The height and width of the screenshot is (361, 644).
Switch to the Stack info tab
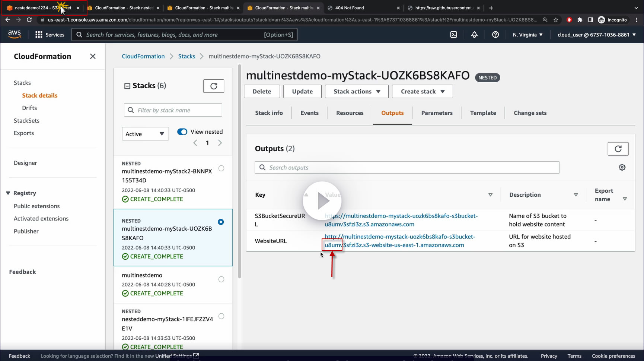(269, 113)
